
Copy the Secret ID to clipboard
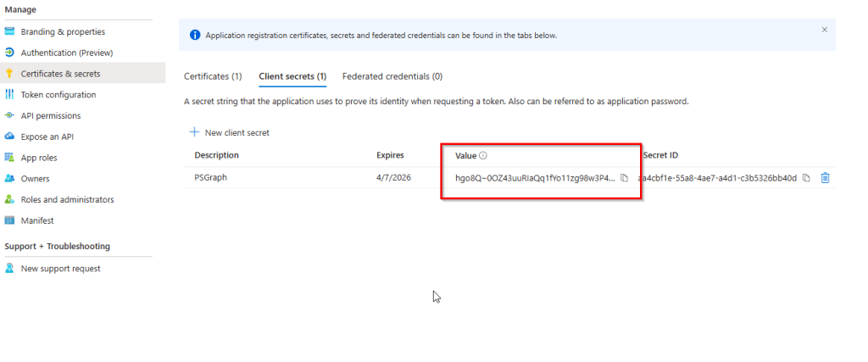[806, 178]
